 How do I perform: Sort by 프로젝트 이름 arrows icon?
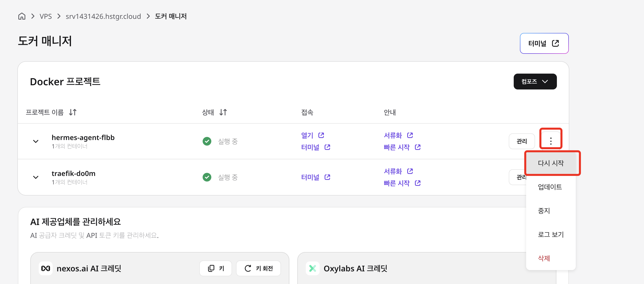pyautogui.click(x=73, y=112)
